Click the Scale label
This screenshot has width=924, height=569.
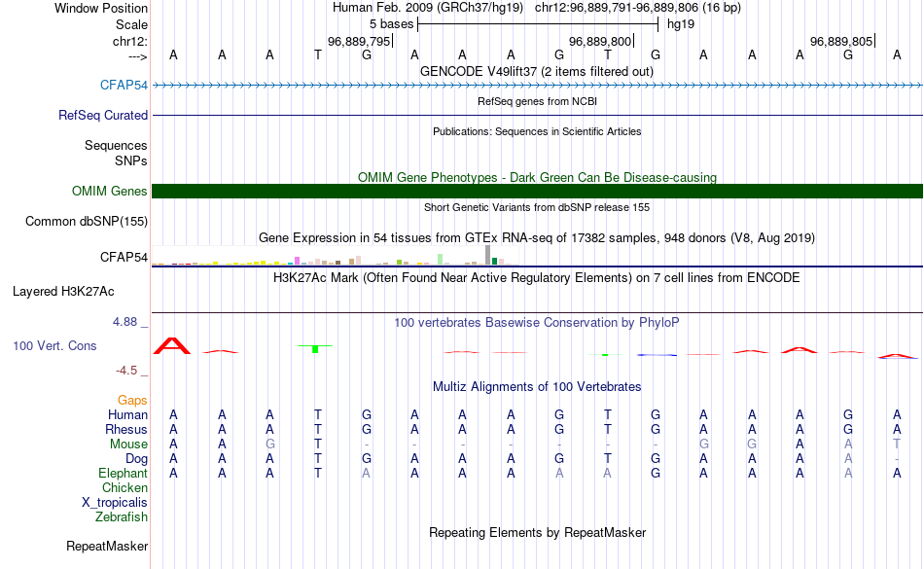coord(131,24)
